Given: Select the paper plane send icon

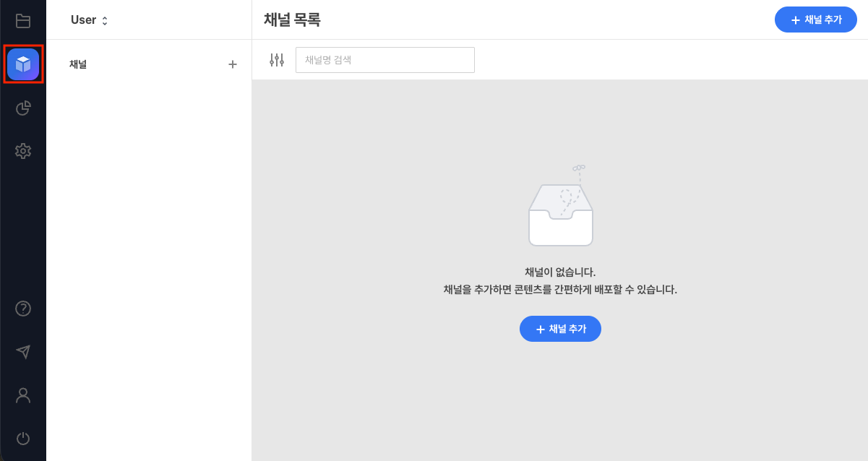Looking at the screenshot, I should [x=23, y=352].
